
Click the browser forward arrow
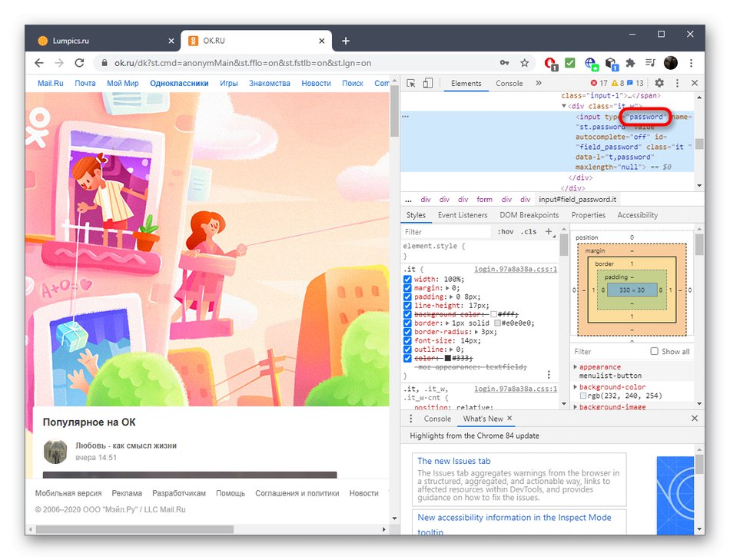click(x=59, y=63)
